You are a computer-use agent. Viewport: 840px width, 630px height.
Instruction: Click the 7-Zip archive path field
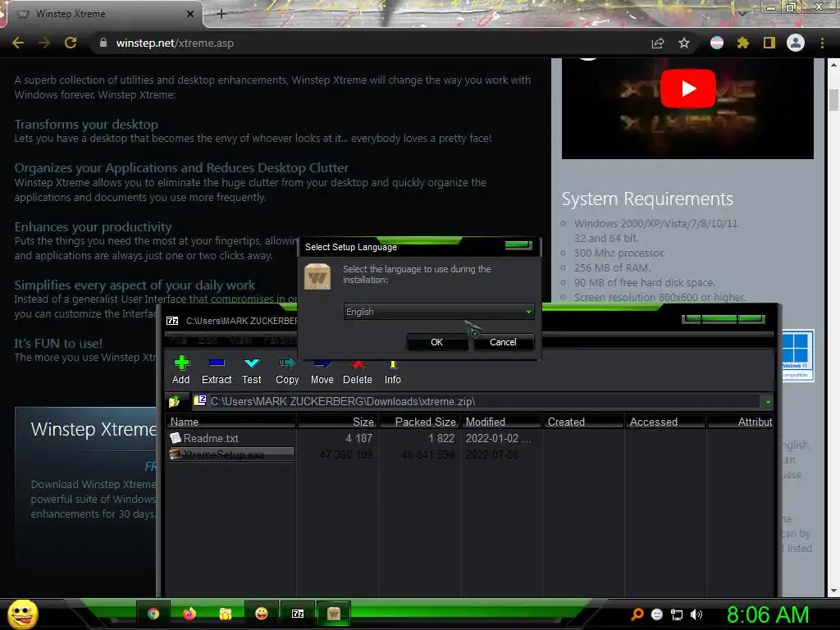coord(477,401)
